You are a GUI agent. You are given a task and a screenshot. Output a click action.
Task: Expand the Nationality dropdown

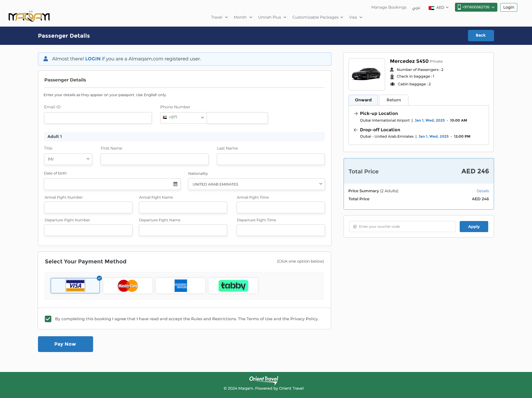tap(256, 184)
